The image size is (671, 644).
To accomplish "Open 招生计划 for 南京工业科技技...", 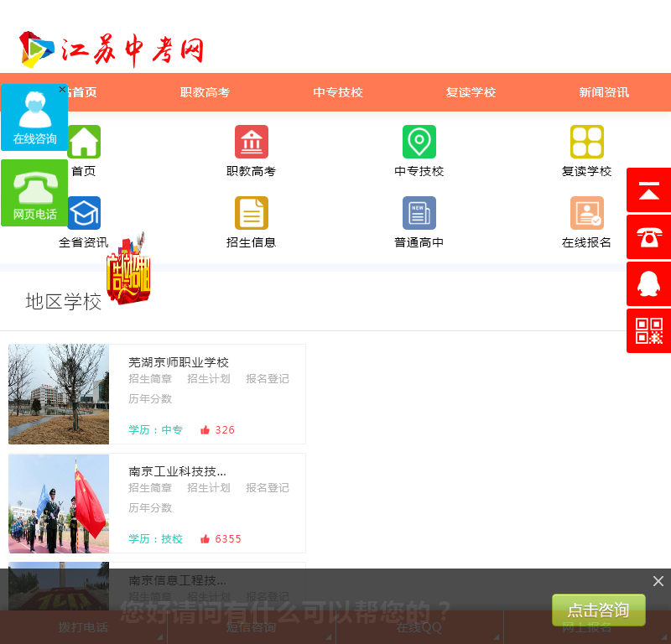I will click(x=208, y=488).
